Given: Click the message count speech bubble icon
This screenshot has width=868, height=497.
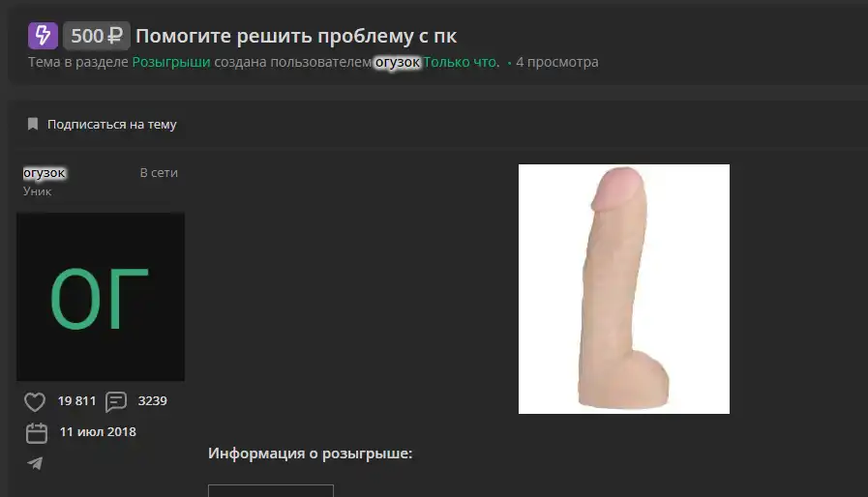Looking at the screenshot, I should click(116, 402).
